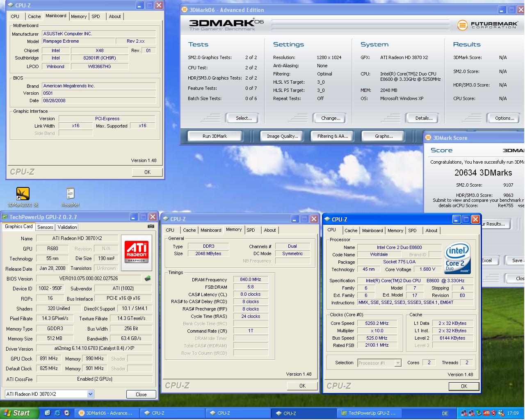Select the Graphics Card tab in GPU-Z
Image resolution: width=525 pixels, height=420 pixels.
click(x=19, y=226)
